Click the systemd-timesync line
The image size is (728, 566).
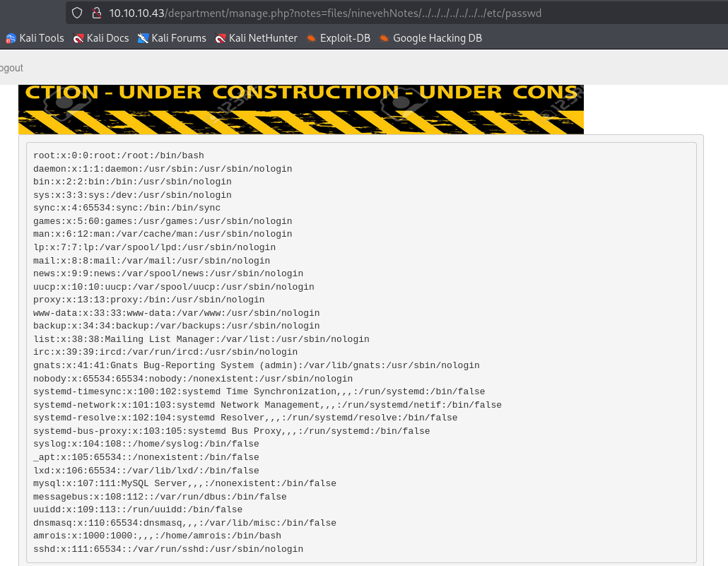click(259, 391)
